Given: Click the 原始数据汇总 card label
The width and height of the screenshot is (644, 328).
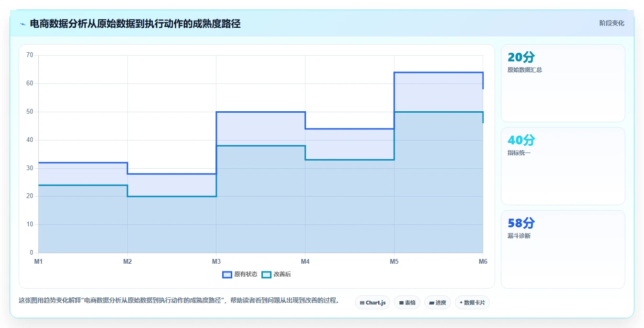Looking at the screenshot, I should click(525, 70).
